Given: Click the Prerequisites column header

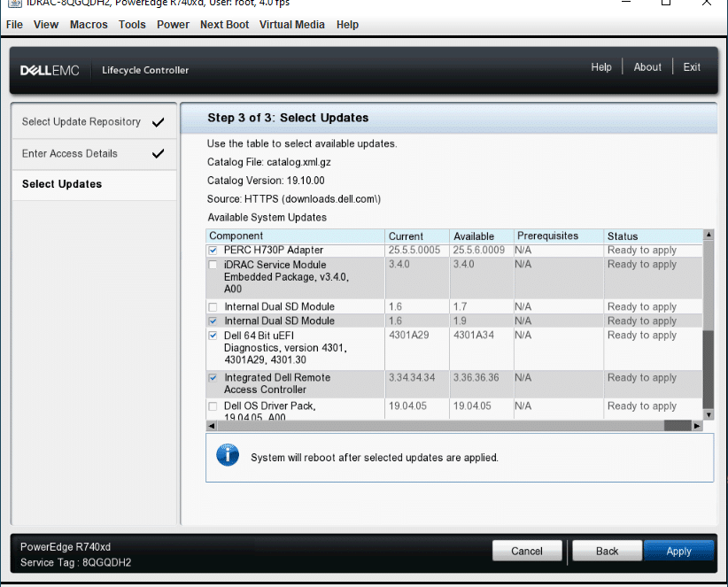Looking at the screenshot, I should pyautogui.click(x=559, y=236).
